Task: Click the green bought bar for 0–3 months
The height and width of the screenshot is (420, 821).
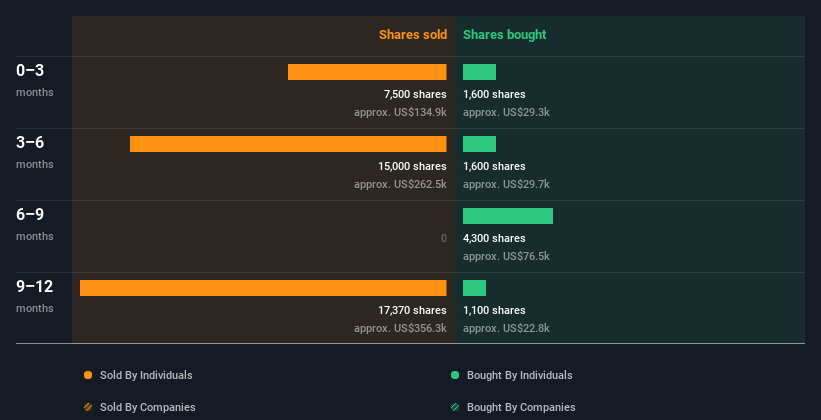Action: coord(479,72)
